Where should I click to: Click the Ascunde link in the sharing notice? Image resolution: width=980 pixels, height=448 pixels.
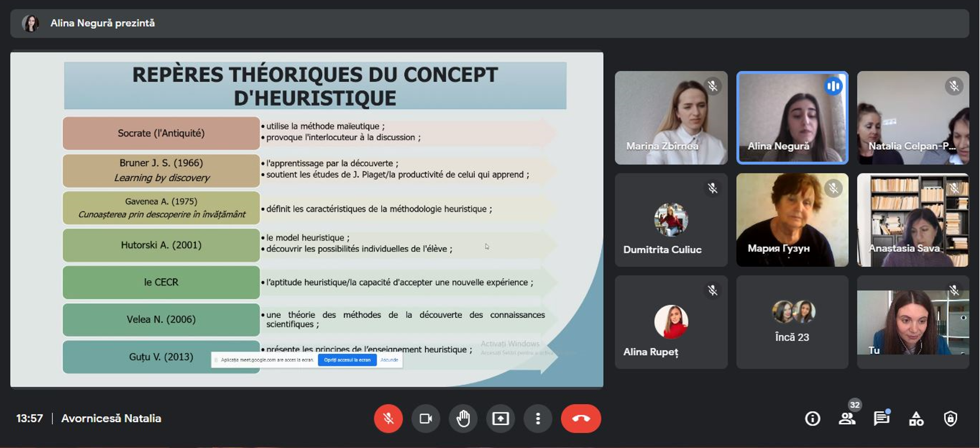click(389, 360)
